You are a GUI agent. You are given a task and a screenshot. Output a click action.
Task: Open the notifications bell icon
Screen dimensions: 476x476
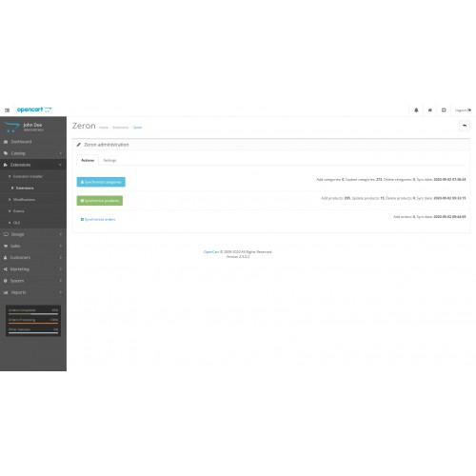pyautogui.click(x=416, y=110)
